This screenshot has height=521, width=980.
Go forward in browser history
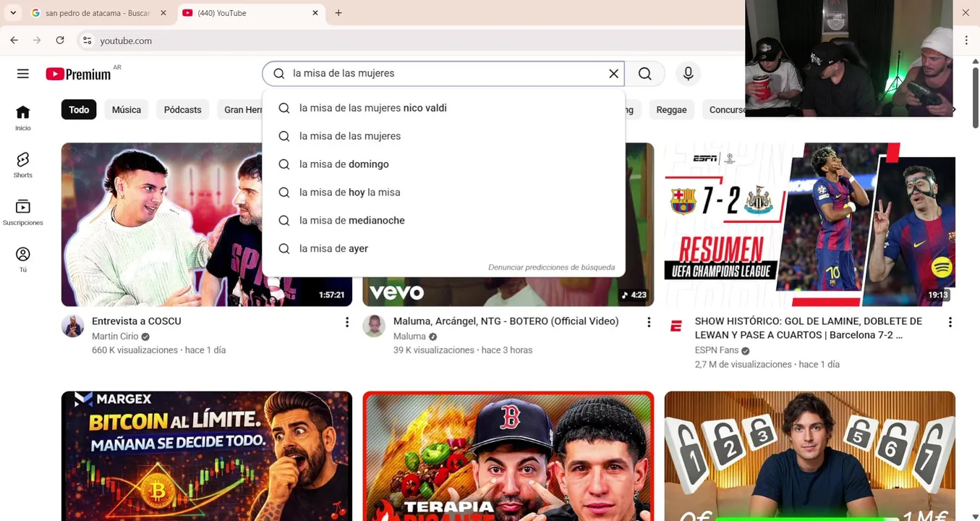coord(37,41)
